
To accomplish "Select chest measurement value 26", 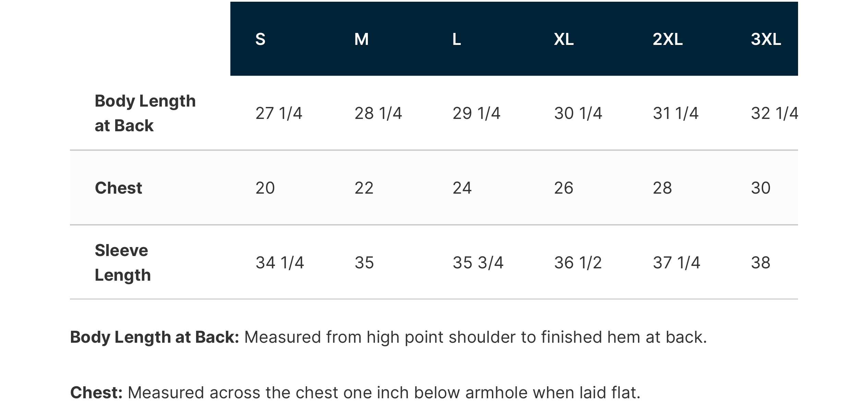I will coord(564,188).
